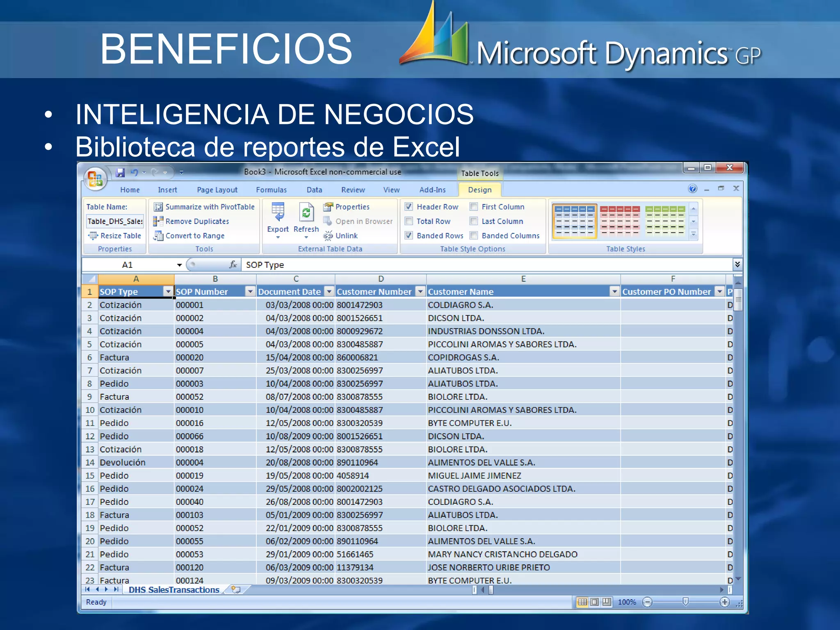Click the Resize Table button label
Screen dimensions: 840x630
(x=121, y=236)
